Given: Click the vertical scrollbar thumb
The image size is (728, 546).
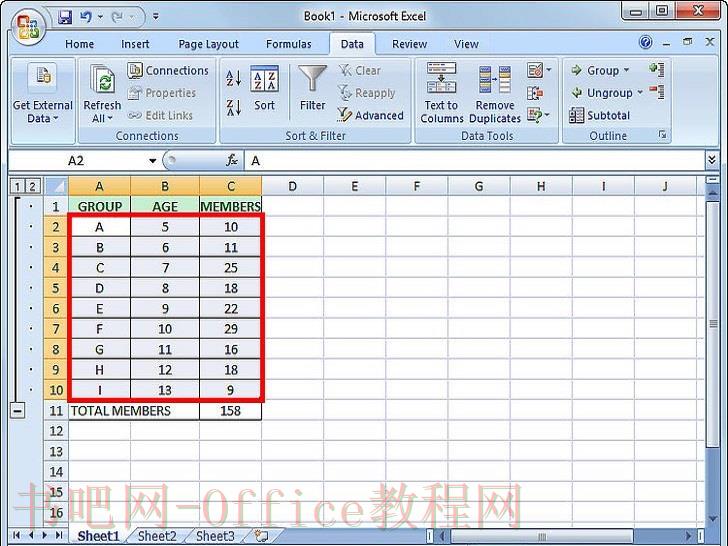Looking at the screenshot, I should point(713,324).
